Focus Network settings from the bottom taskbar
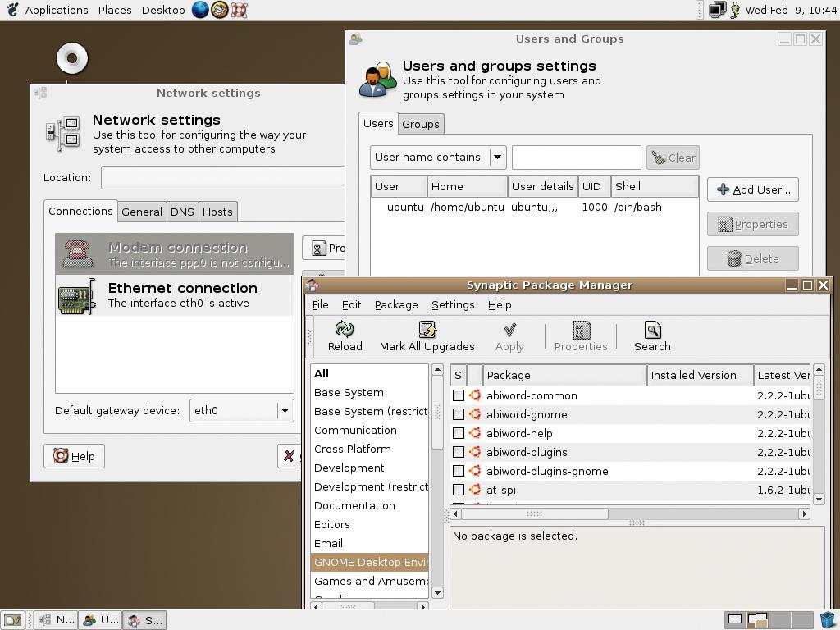Viewport: 840px width, 630px height. [57, 620]
